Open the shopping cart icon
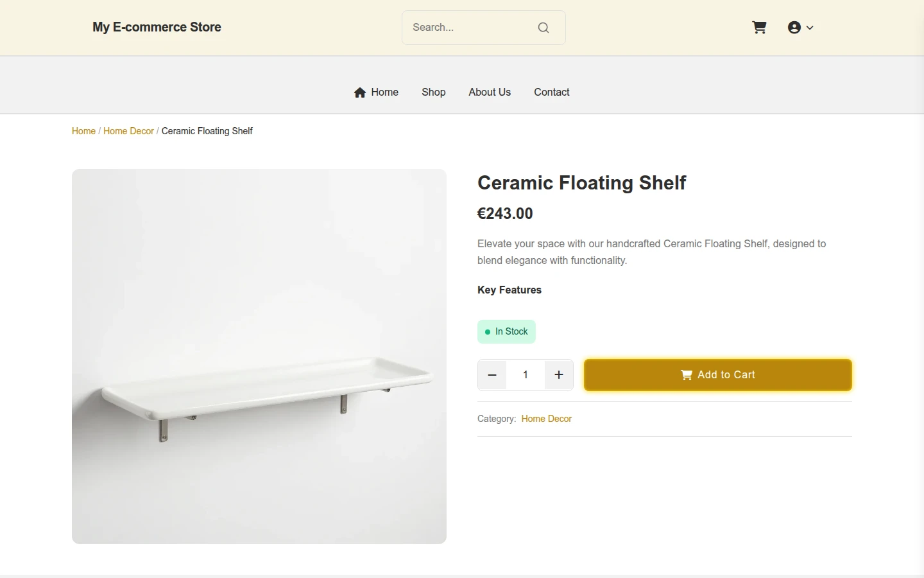Screen dimensions: 924x578 [x=759, y=27]
